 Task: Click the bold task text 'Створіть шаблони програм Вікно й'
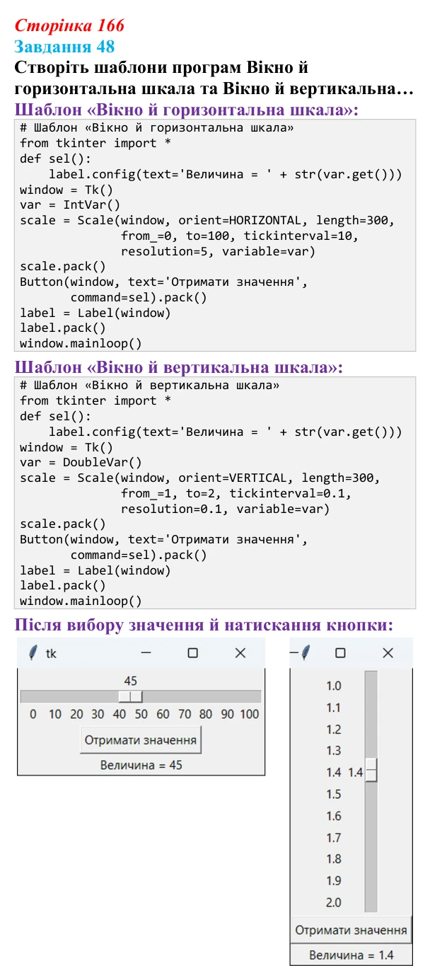[x=161, y=69]
